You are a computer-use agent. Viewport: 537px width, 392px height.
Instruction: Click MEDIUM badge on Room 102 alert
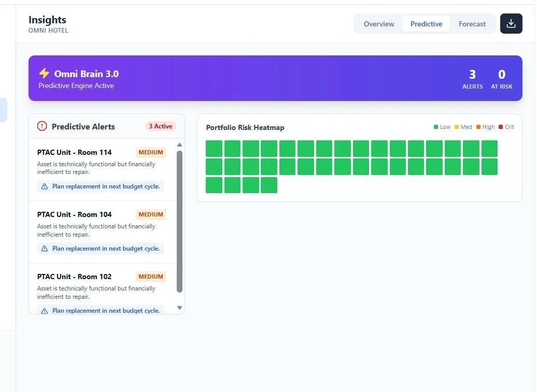(x=151, y=277)
